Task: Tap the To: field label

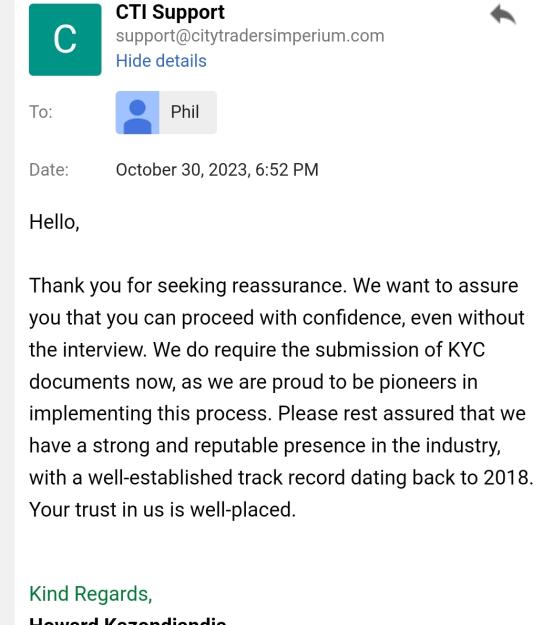Action: click(41, 112)
